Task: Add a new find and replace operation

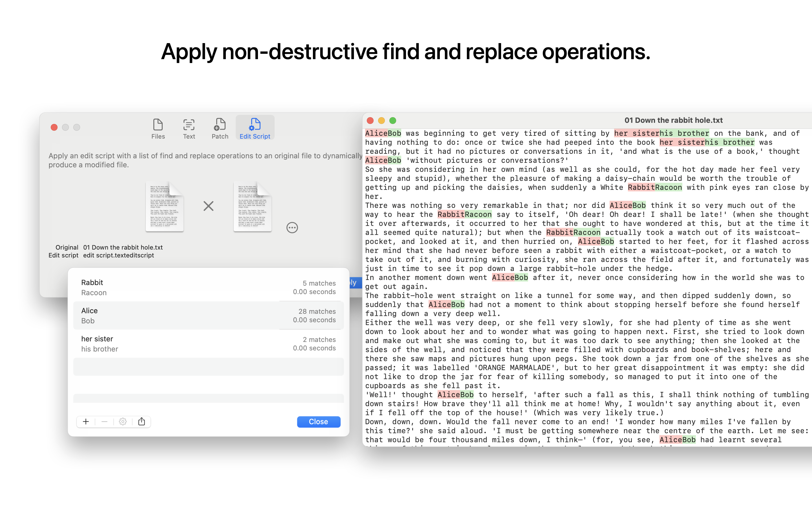Action: pos(86,421)
